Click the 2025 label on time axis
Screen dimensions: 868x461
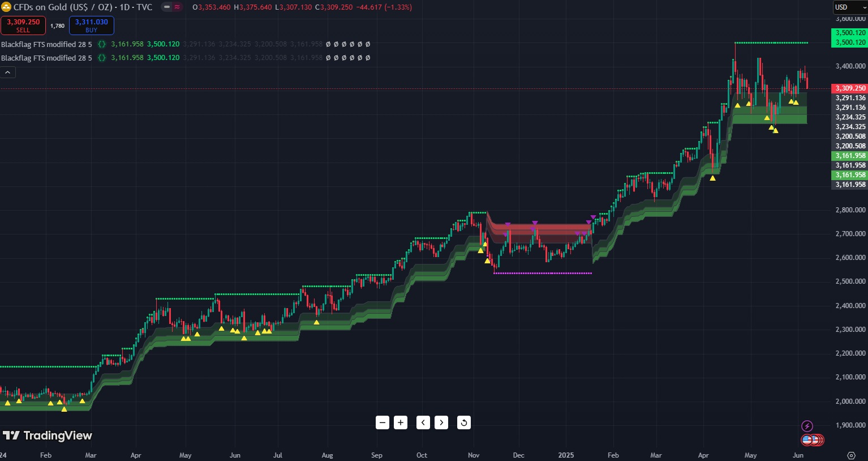pos(566,455)
